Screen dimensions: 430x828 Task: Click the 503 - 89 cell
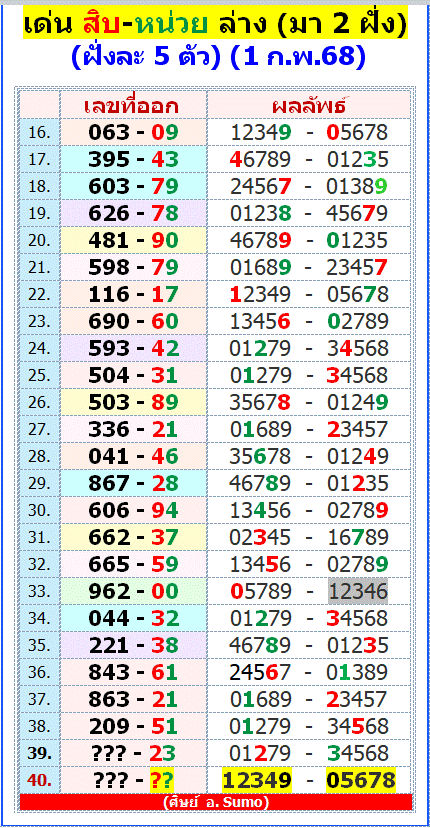pos(133,402)
